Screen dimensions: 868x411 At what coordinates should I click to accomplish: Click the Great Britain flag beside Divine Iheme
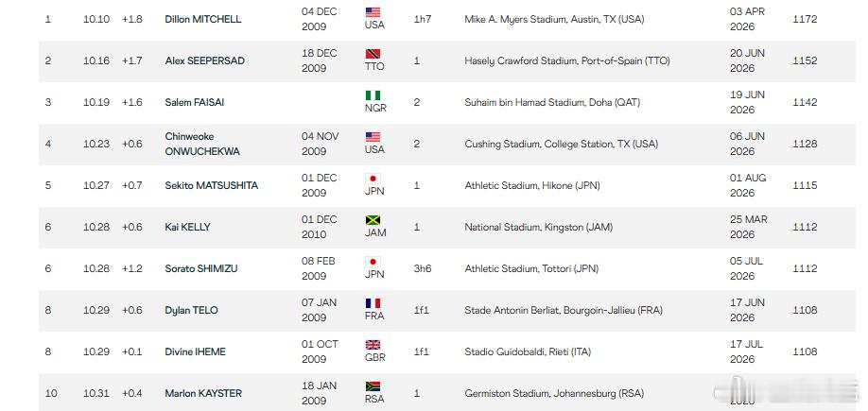(373, 345)
